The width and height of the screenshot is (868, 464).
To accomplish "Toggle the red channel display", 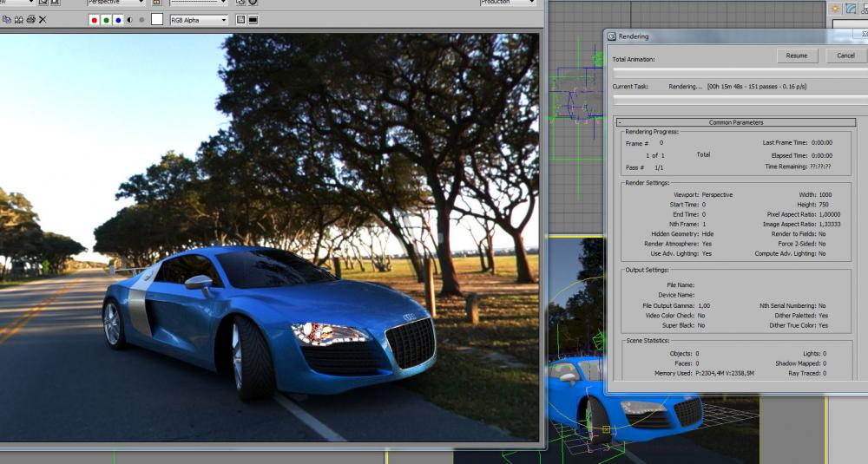I will [x=94, y=20].
